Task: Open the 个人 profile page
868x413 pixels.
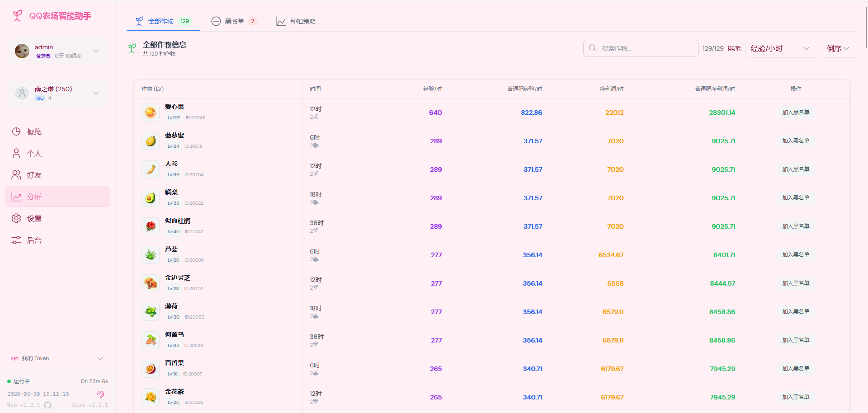Action: pos(34,153)
